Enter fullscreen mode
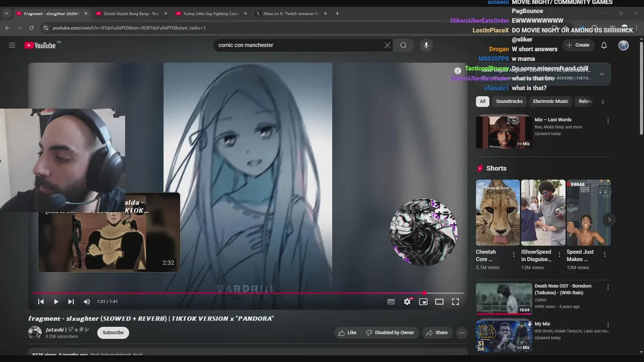 click(455, 302)
